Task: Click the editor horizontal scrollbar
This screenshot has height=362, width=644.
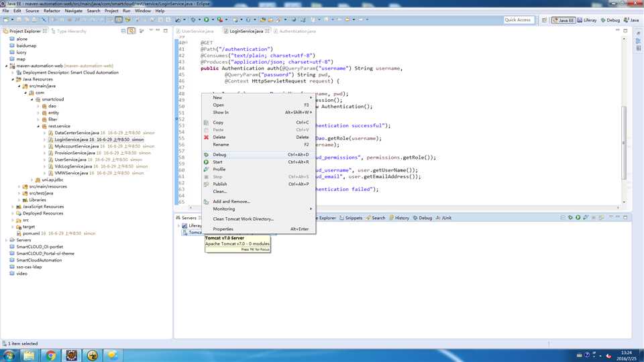Action: pyautogui.click(x=404, y=208)
